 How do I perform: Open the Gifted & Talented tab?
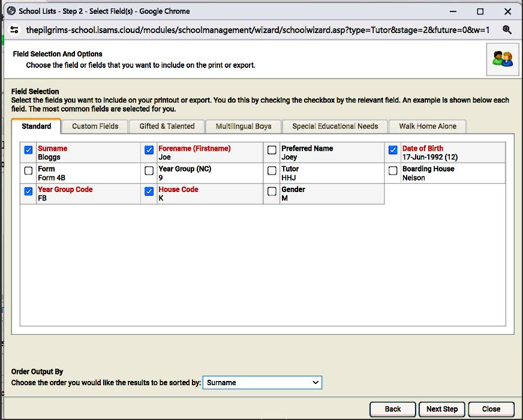coord(167,126)
